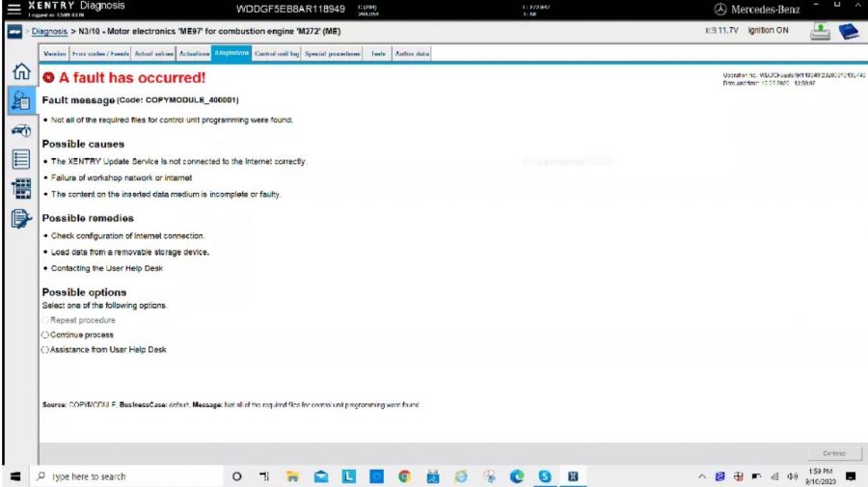868x487 pixels.
Task: Open the Control unit log tab
Action: pos(276,54)
